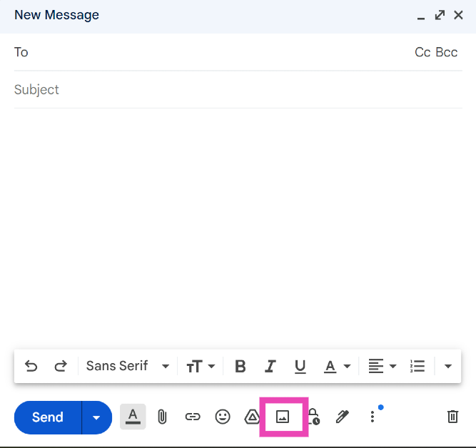Insert photo using the image icon
Image resolution: width=476 pixels, height=448 pixels.
click(283, 417)
